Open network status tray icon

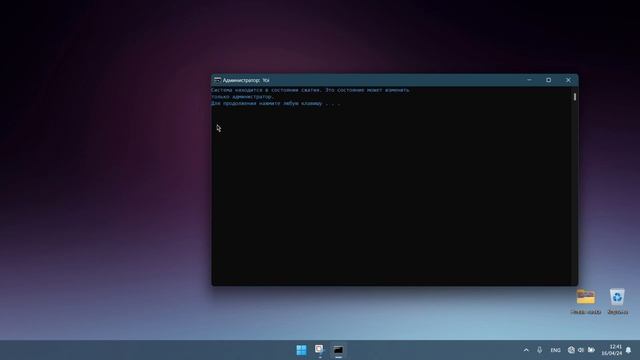pos(571,350)
